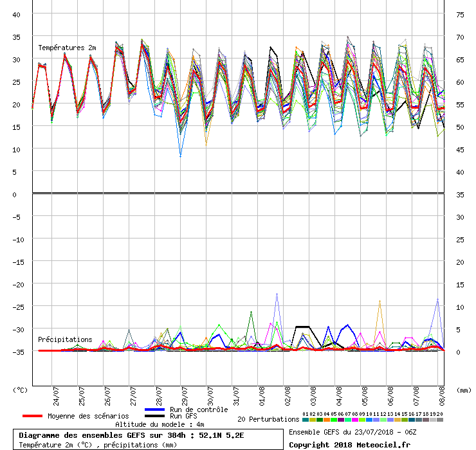This screenshot has width=476, height=450.
Task: Click perturbation 03 dark green legend swatch
Action: (320, 420)
